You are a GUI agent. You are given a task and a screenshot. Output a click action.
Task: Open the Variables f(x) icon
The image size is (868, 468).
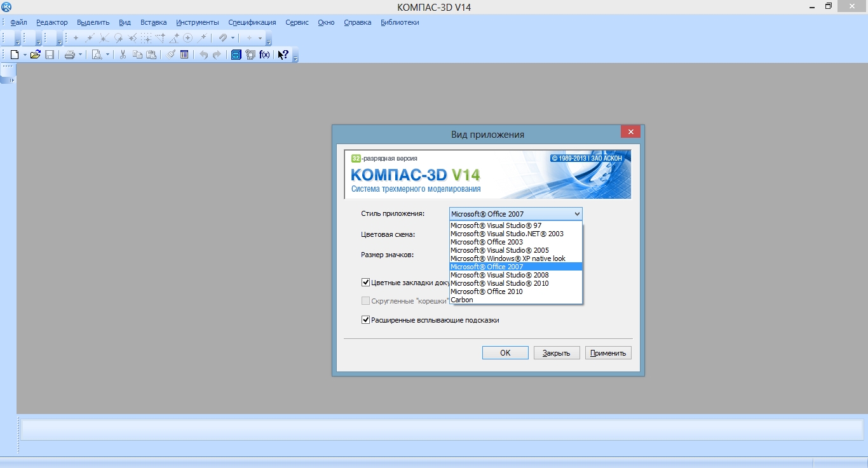click(x=265, y=55)
